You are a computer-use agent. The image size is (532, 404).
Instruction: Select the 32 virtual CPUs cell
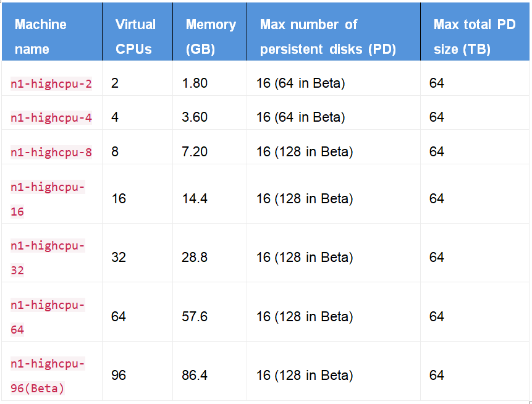point(119,258)
